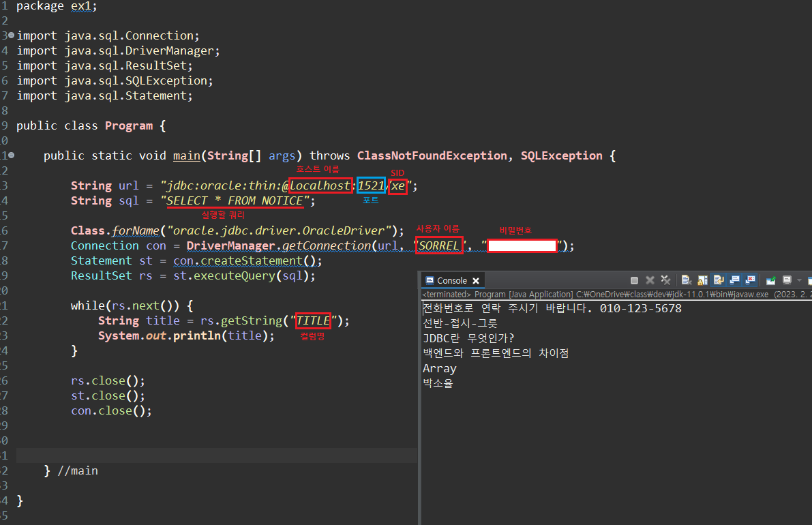Click the '//main' comment
812x525 pixels.
click(78, 471)
